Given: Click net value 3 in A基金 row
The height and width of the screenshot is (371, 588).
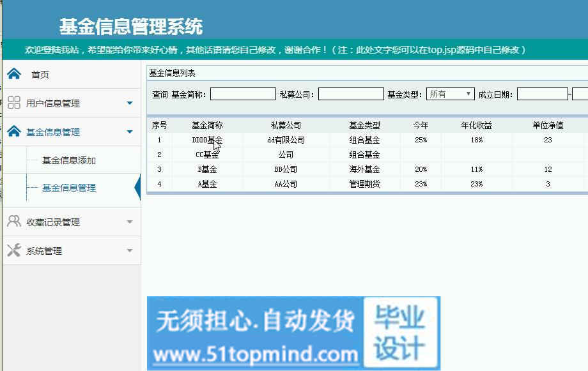Looking at the screenshot, I should point(548,184).
